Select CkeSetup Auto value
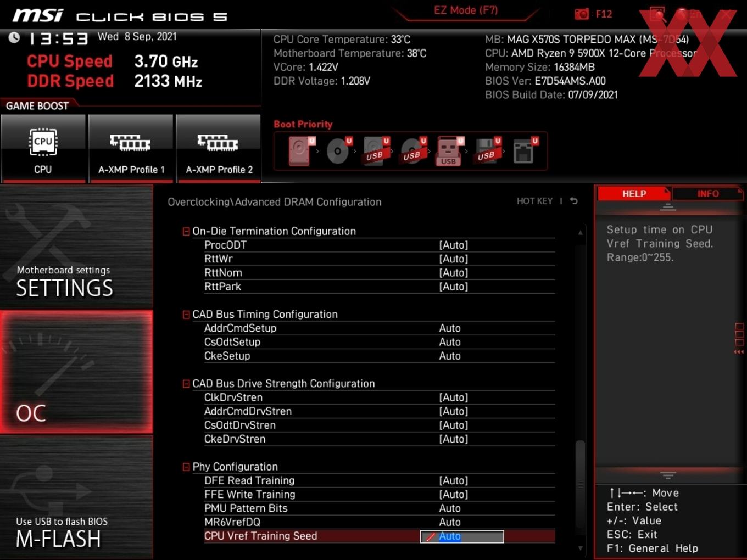Viewport: 747px width, 560px height. tap(450, 356)
